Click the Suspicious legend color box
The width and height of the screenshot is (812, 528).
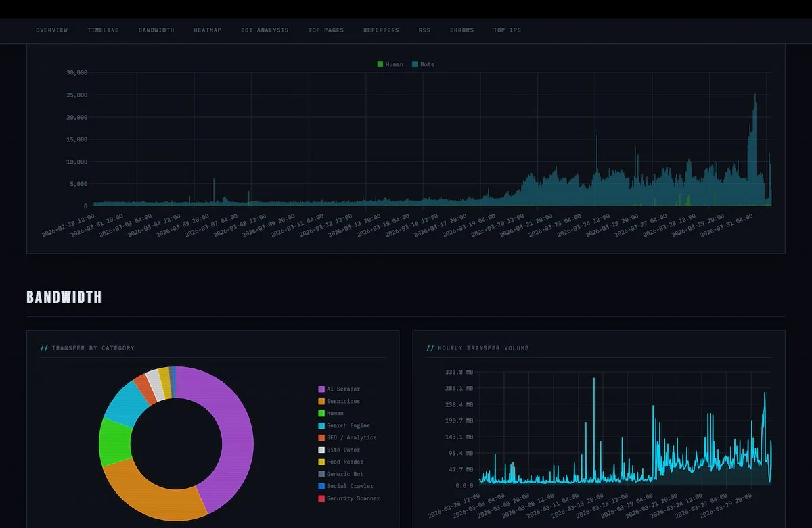point(321,402)
